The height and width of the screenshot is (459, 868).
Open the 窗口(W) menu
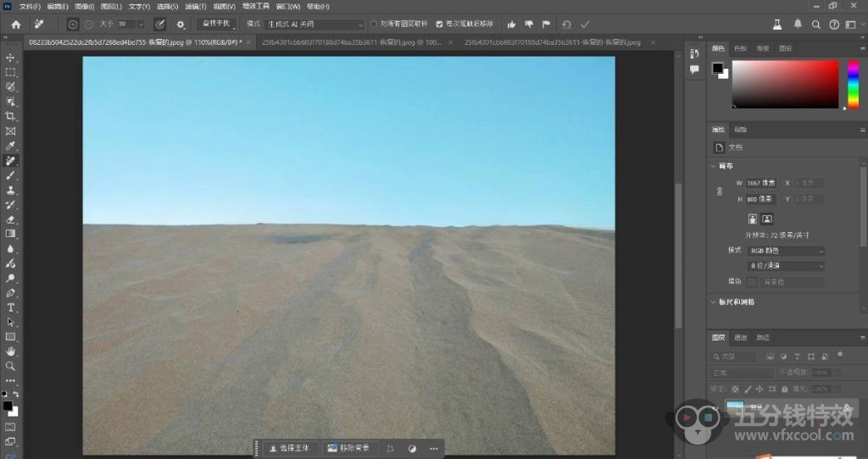(288, 7)
